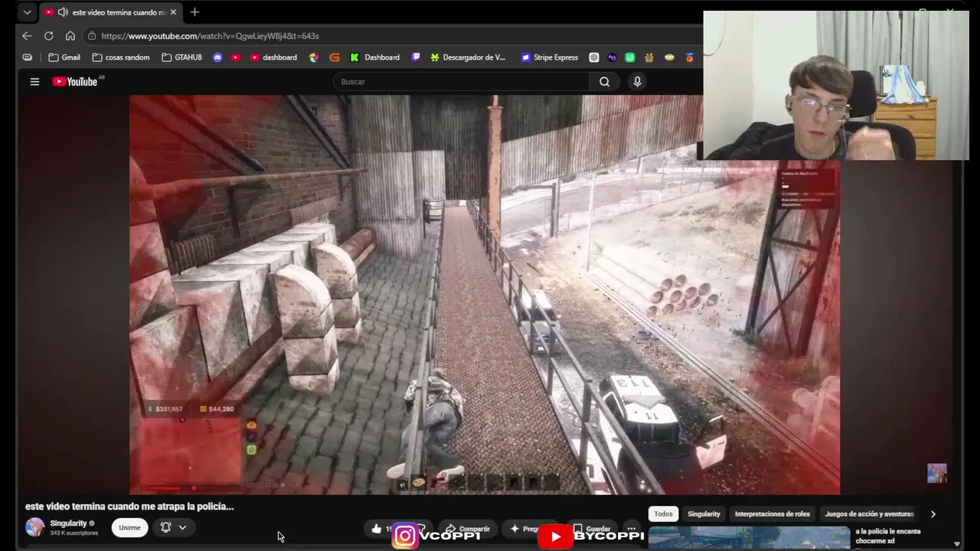
Task: Click the Guardar save button
Action: tap(592, 529)
